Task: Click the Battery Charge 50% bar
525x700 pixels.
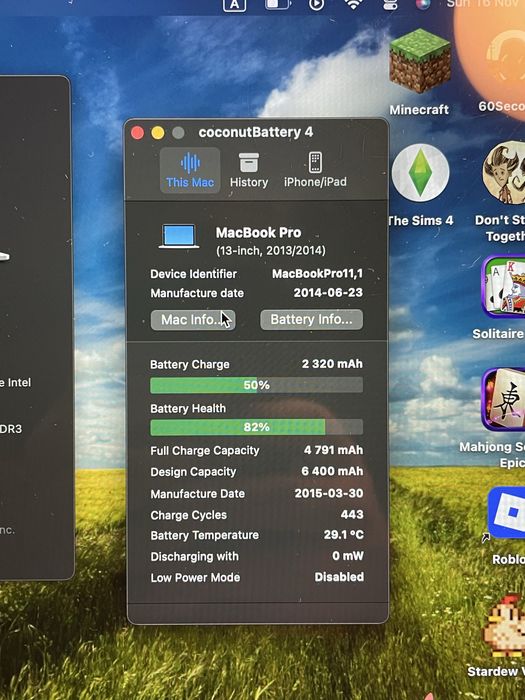Action: click(x=256, y=385)
